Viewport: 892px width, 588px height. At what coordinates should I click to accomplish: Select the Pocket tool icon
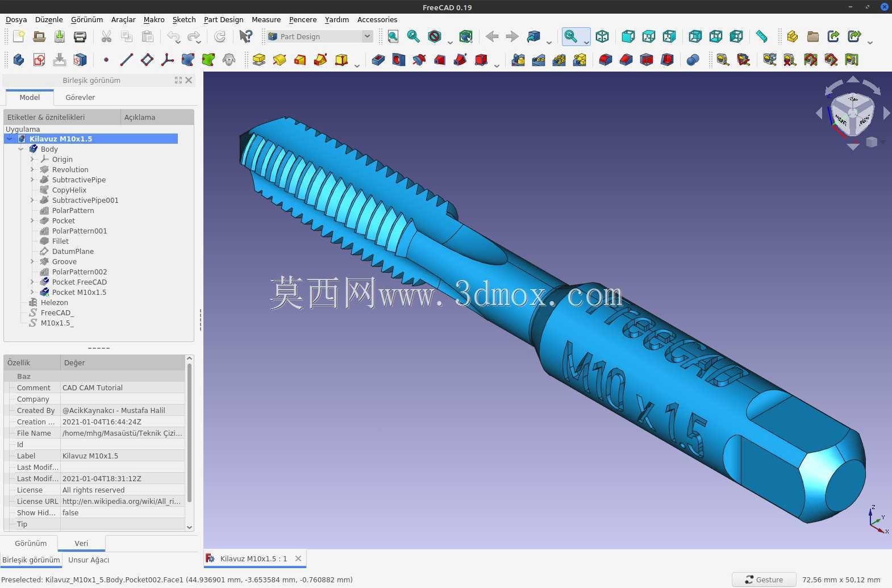coord(378,60)
